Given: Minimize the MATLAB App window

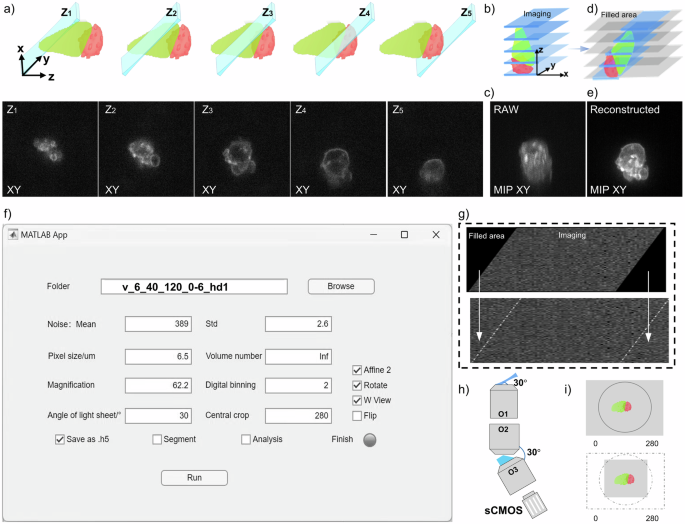Looking at the screenshot, I should click(372, 234).
